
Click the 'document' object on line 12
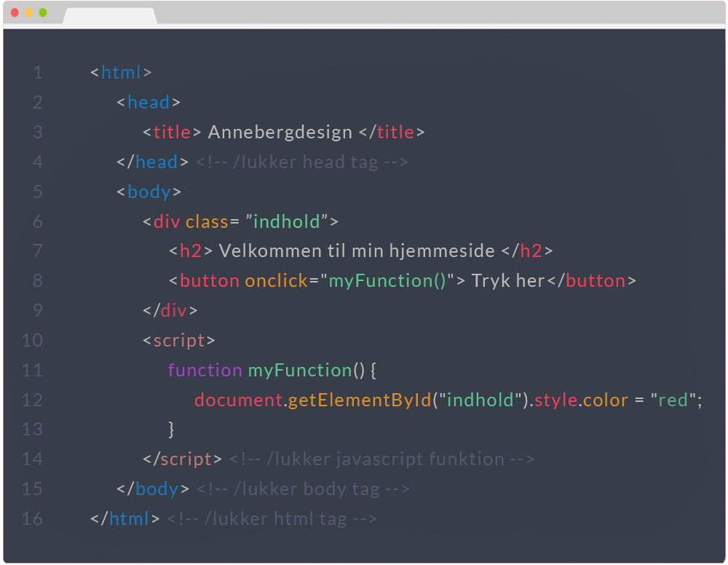pos(238,400)
